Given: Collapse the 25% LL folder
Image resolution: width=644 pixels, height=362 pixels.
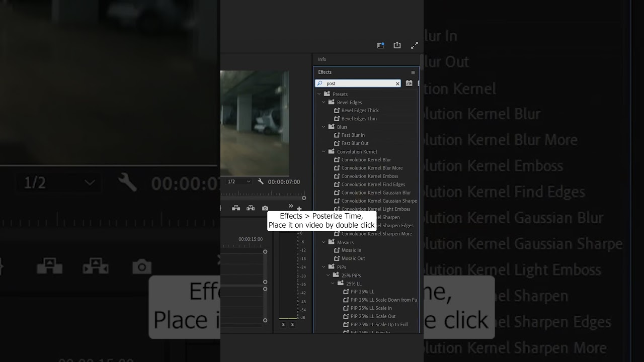Looking at the screenshot, I should [x=333, y=284].
